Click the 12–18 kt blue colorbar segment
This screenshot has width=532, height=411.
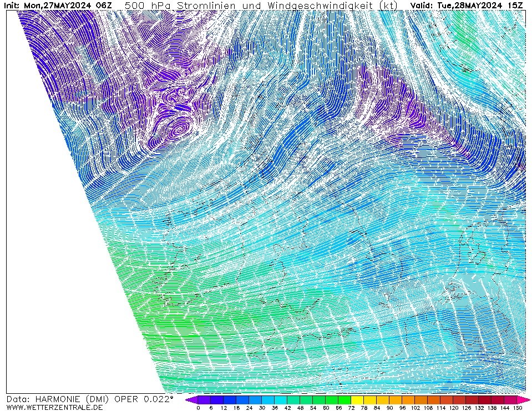(230, 400)
